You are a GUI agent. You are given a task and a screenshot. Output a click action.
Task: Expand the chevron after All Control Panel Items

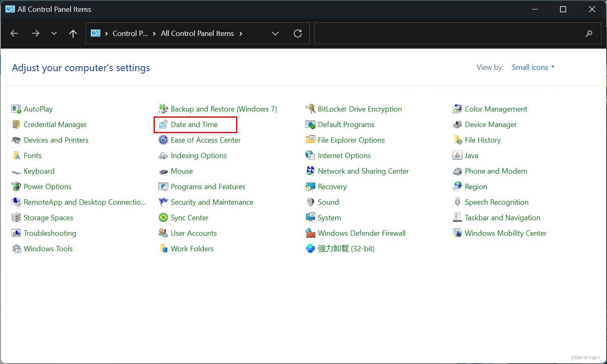pos(241,33)
